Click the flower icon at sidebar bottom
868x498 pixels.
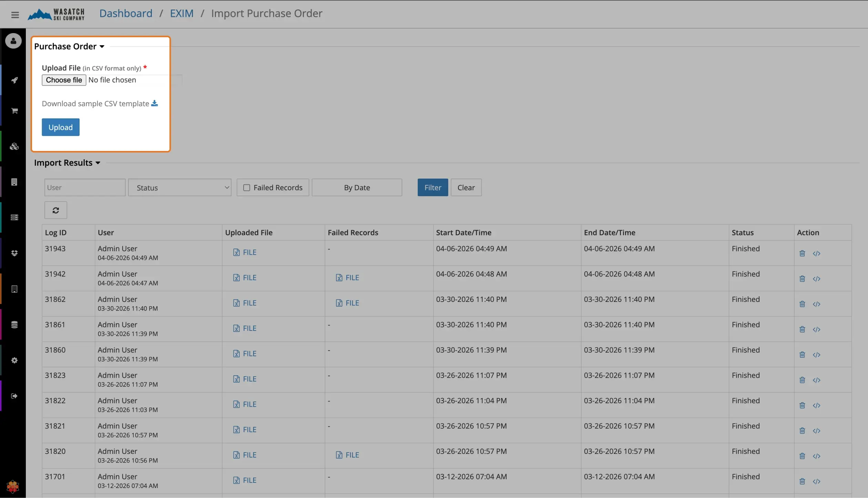(x=13, y=487)
